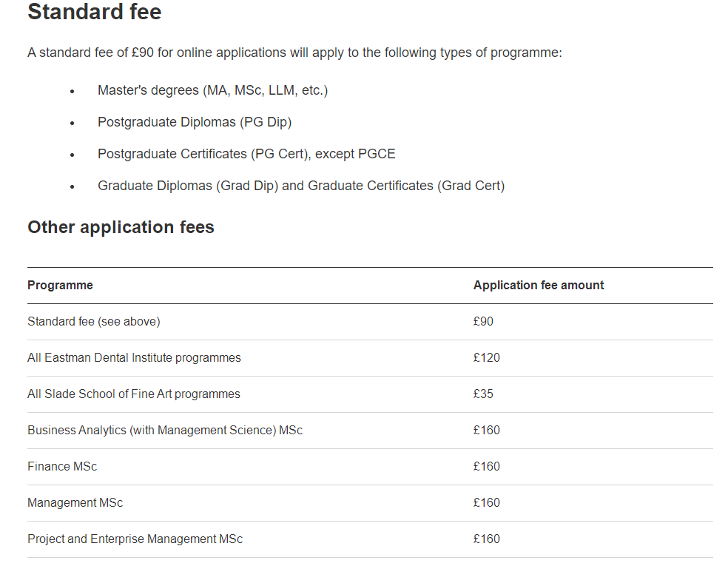
Task: Select 'All Slade School of Fine Art programmes'
Action: point(370,394)
